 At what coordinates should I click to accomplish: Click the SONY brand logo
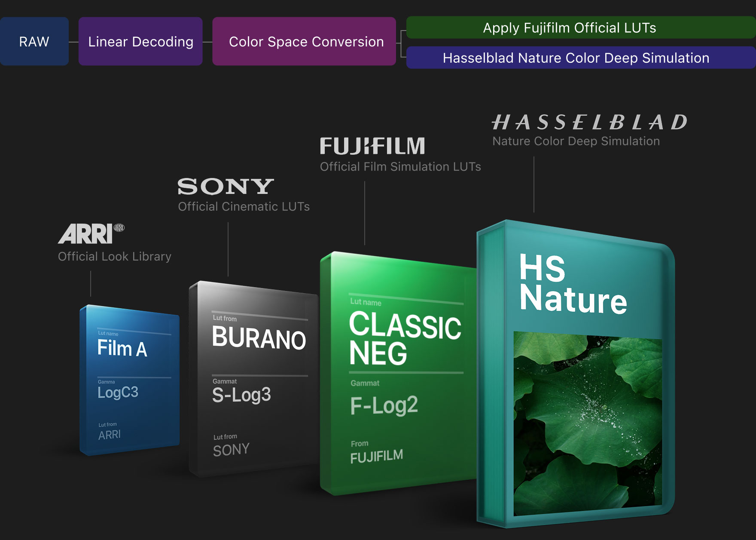pos(226,187)
